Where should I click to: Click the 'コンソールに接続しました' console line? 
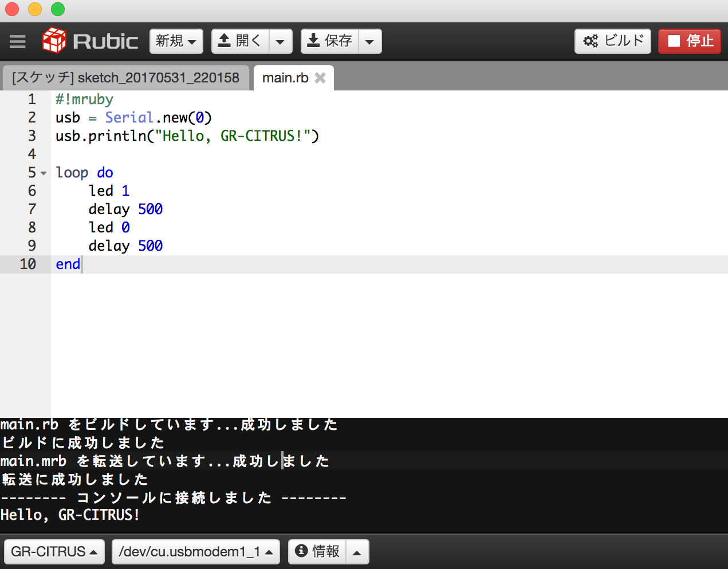(x=174, y=497)
